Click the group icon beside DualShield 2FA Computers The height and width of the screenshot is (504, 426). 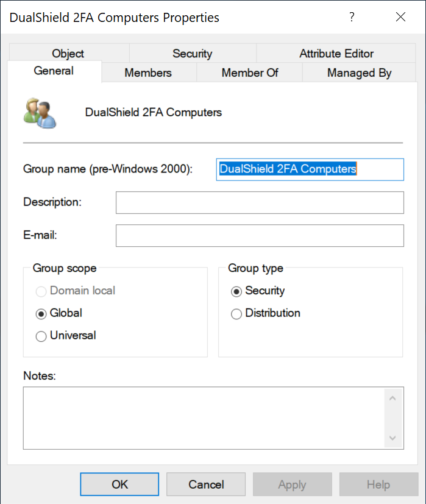tap(40, 113)
